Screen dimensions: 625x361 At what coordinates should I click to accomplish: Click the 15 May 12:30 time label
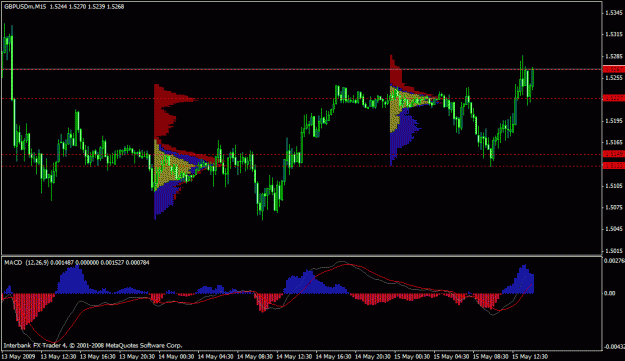(x=530, y=357)
